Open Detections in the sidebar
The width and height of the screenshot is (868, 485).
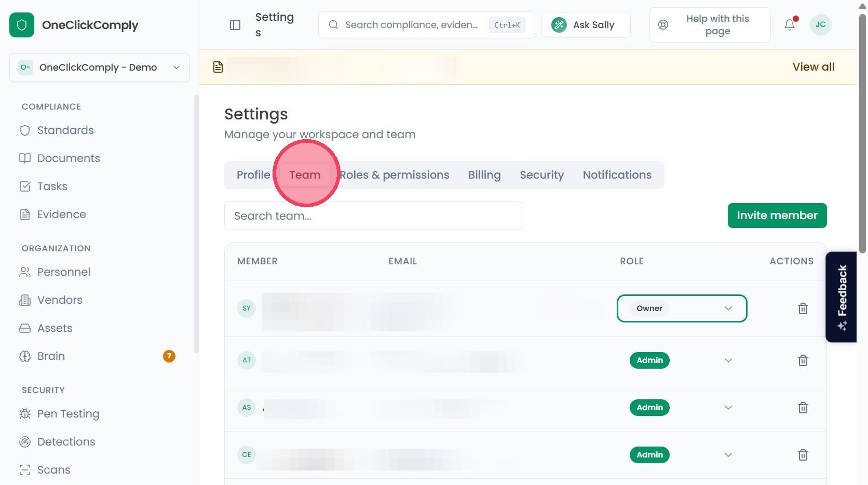click(x=66, y=442)
